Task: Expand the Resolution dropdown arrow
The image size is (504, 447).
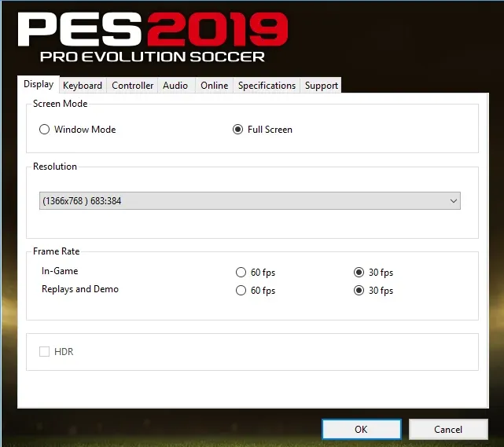Action: 453,201
